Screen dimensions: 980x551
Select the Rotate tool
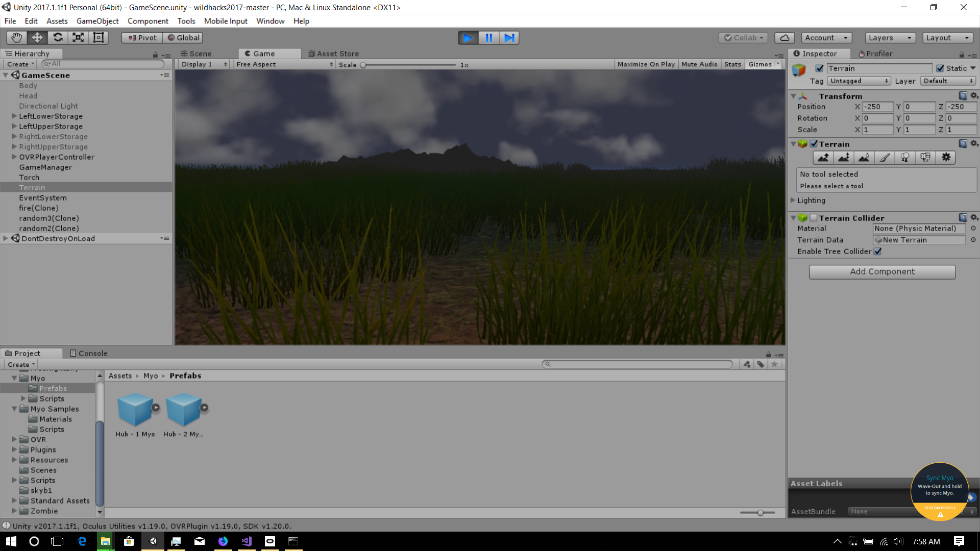[x=58, y=37]
